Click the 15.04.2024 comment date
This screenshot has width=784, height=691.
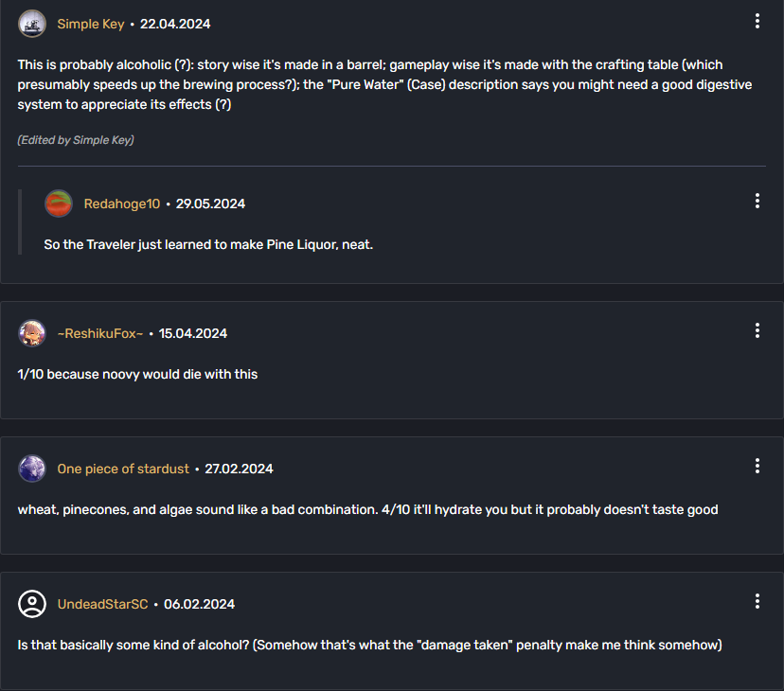(x=193, y=333)
